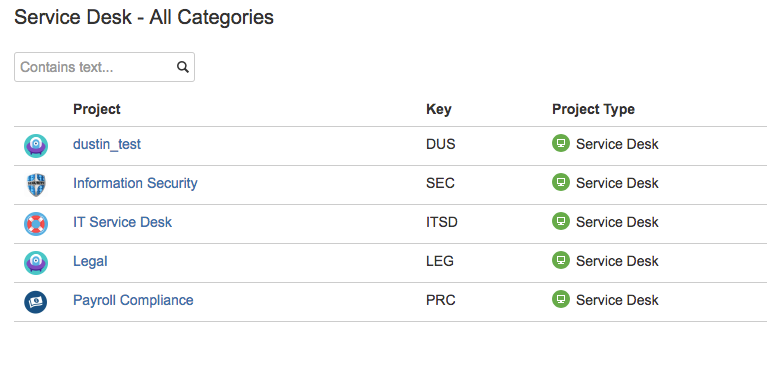
Task: Focus the 'Contains text...' filter field
Action: coord(104,67)
